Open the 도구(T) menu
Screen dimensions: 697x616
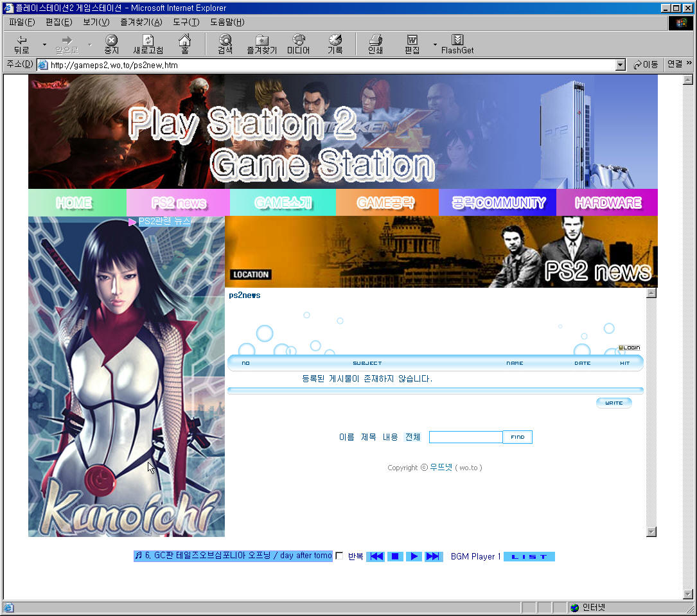[x=186, y=22]
